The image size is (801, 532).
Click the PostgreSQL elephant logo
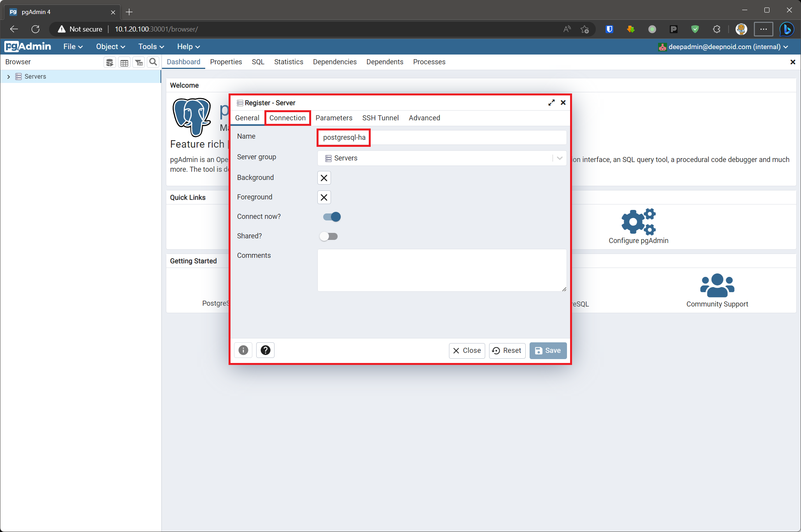click(x=192, y=117)
